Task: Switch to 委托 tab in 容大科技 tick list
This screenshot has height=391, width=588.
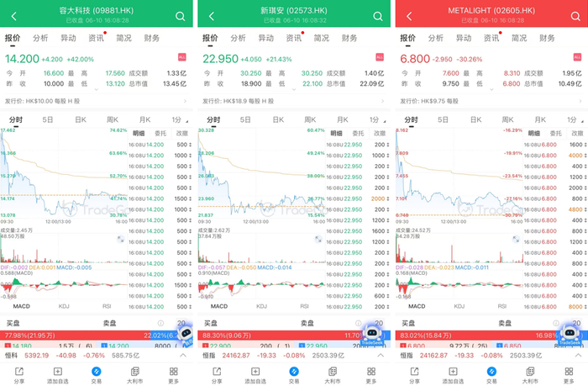Action: click(160, 133)
